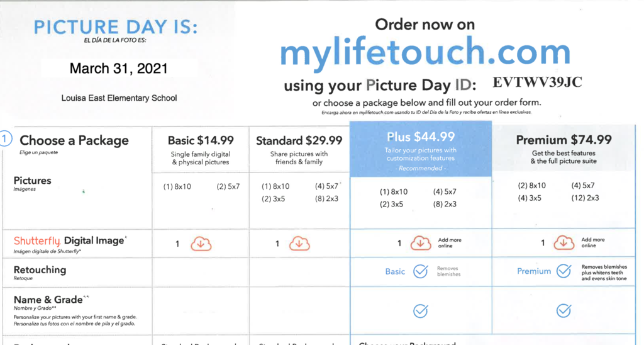Click the Premium package cloud download icon
The image size is (644, 345).
pos(564,244)
